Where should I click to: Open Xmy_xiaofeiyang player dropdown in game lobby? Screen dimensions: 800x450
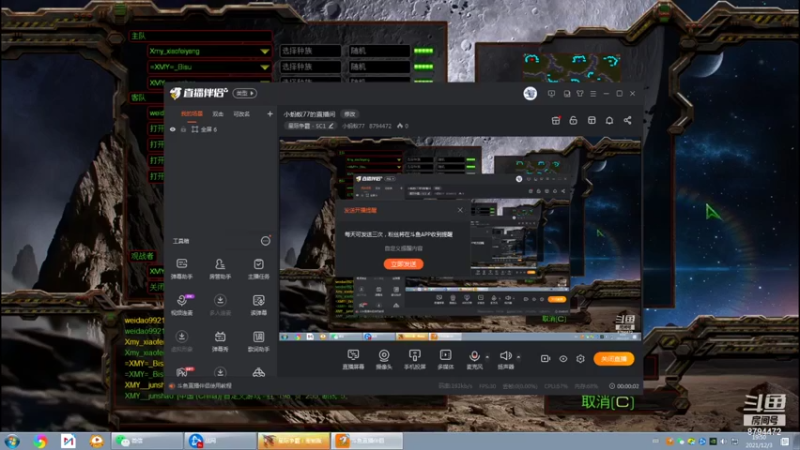[264, 51]
